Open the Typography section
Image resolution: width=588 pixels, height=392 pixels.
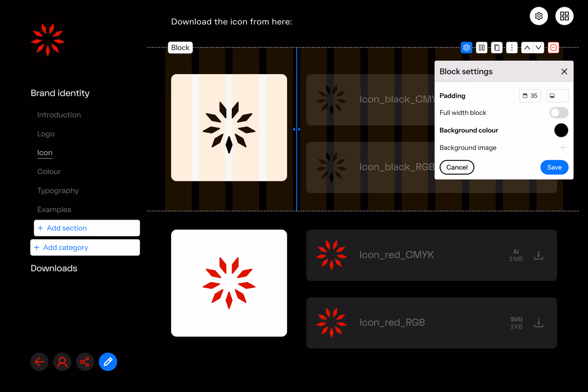[58, 190]
